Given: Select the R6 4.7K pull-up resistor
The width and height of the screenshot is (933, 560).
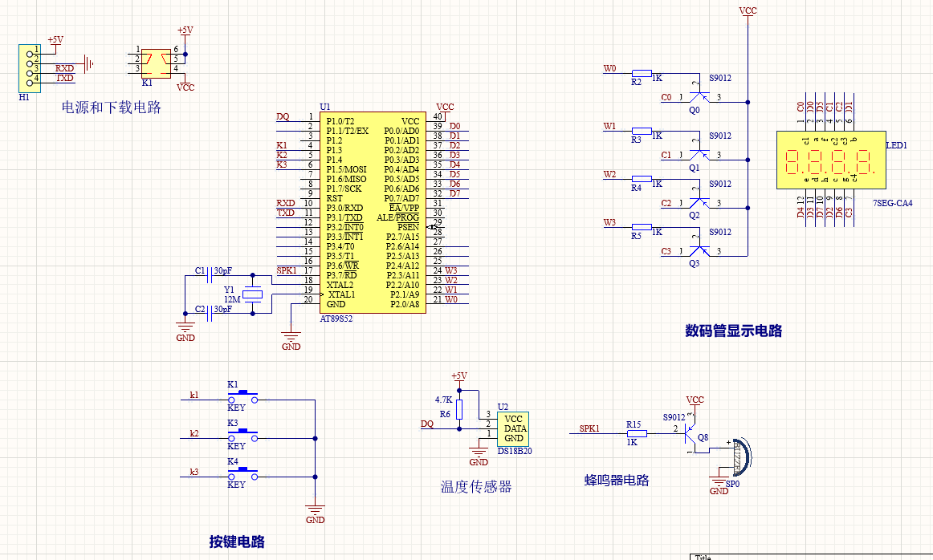Looking at the screenshot, I should [459, 410].
